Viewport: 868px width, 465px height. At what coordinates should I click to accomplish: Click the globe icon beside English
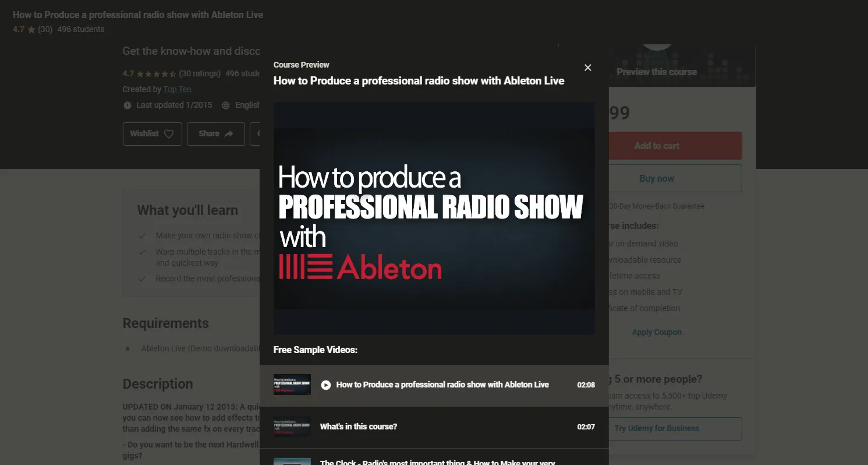[x=225, y=105]
